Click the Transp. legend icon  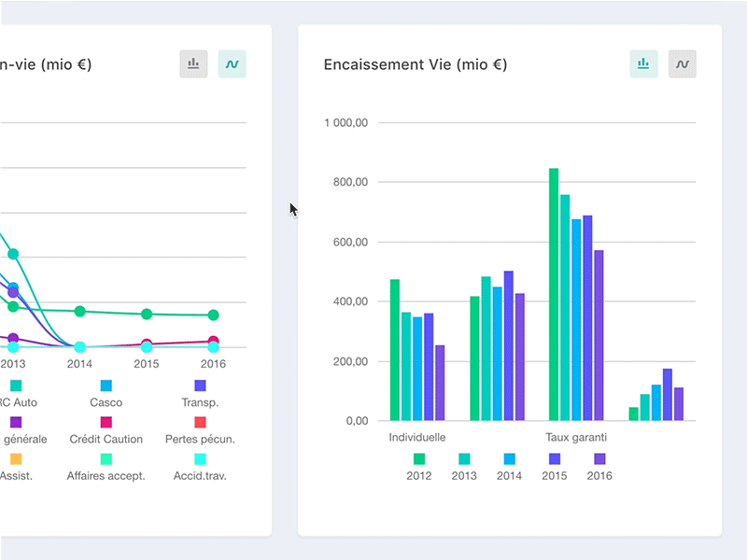coord(199,385)
